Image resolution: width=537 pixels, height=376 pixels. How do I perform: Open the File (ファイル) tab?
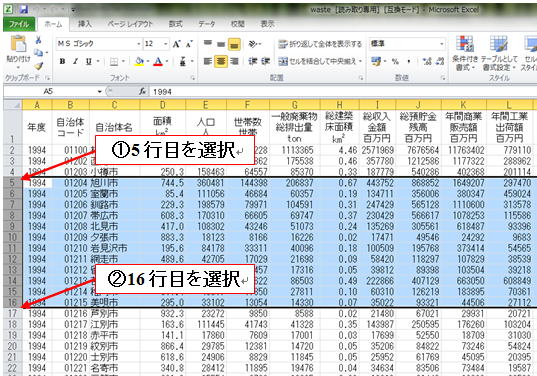tap(19, 24)
